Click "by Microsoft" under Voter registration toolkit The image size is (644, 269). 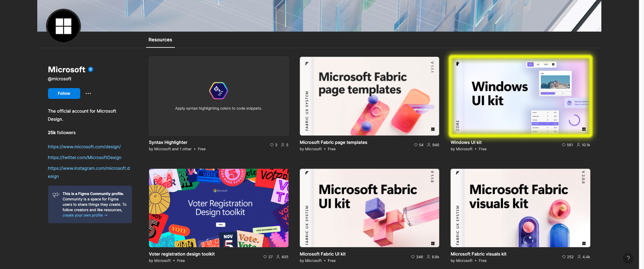[160, 261]
